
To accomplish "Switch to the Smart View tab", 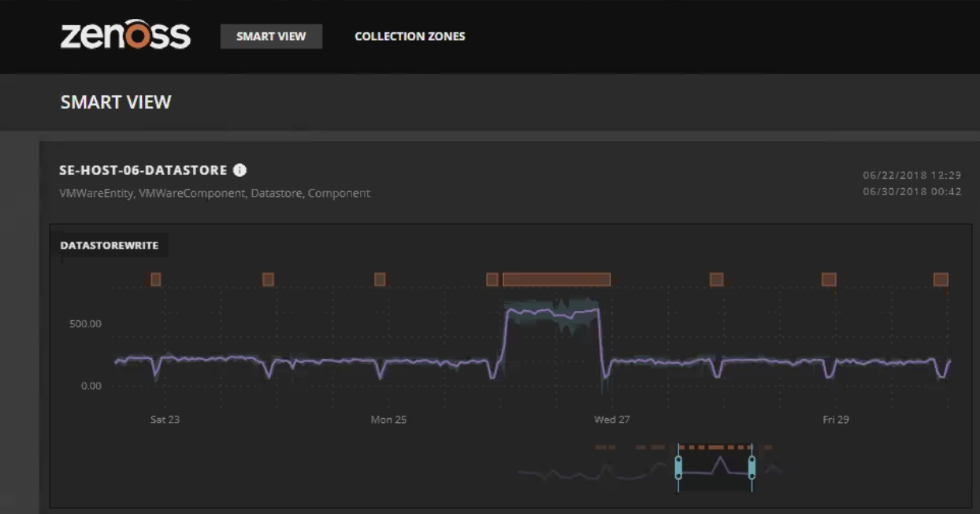I will 271,36.
